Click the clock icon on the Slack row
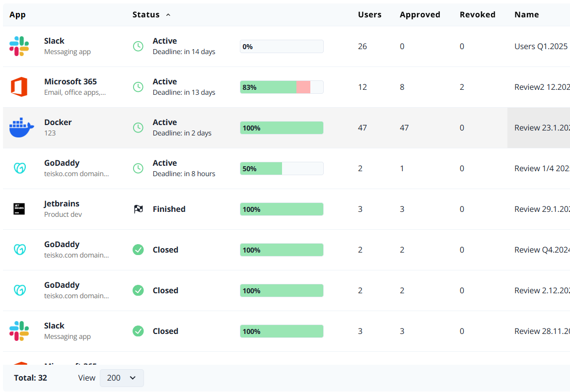The image size is (570, 392). (138, 46)
